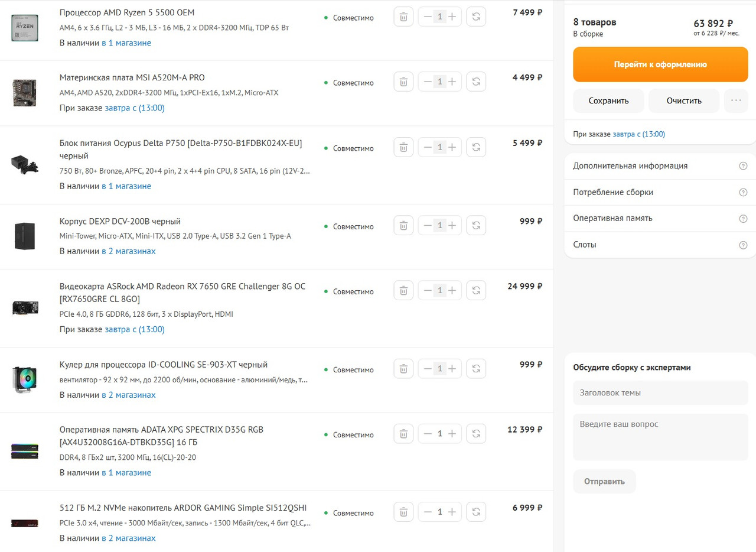Submit the question with Отправить
The image size is (756, 552).
coord(604,481)
